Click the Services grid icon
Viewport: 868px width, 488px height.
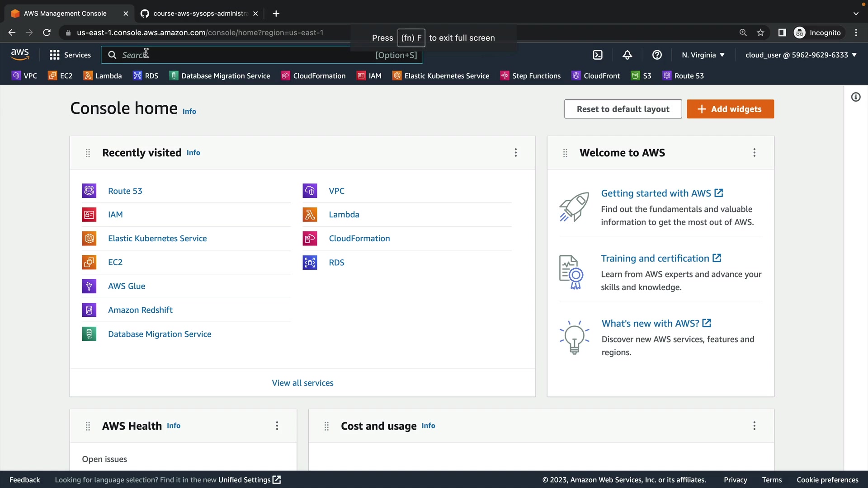click(55, 55)
